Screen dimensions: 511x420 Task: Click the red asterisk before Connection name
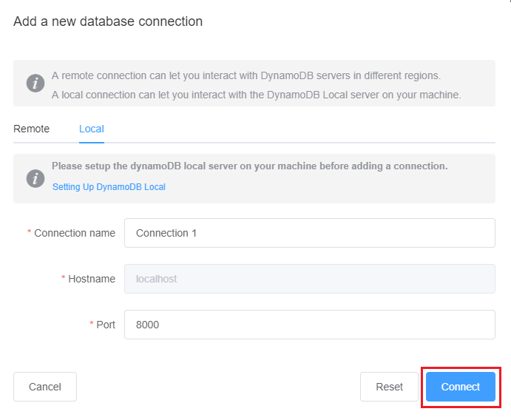click(x=30, y=234)
